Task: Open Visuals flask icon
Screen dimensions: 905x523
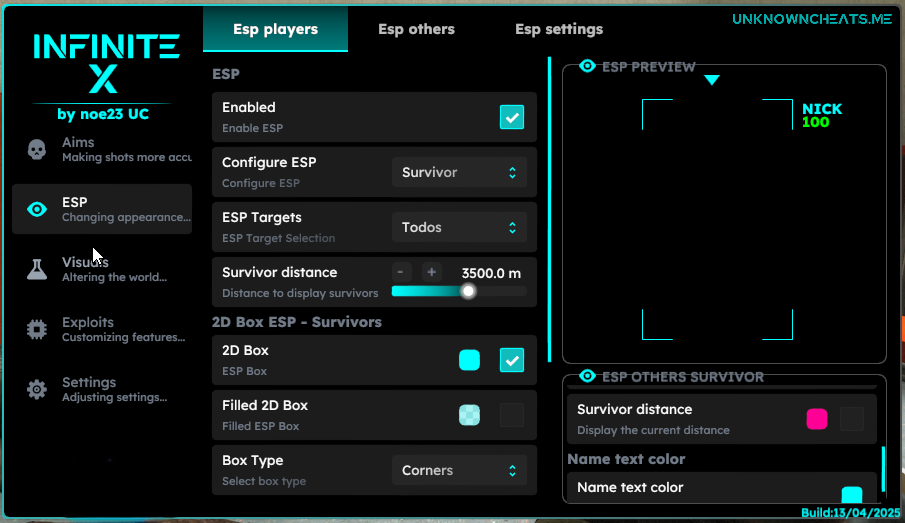Action: click(x=37, y=269)
